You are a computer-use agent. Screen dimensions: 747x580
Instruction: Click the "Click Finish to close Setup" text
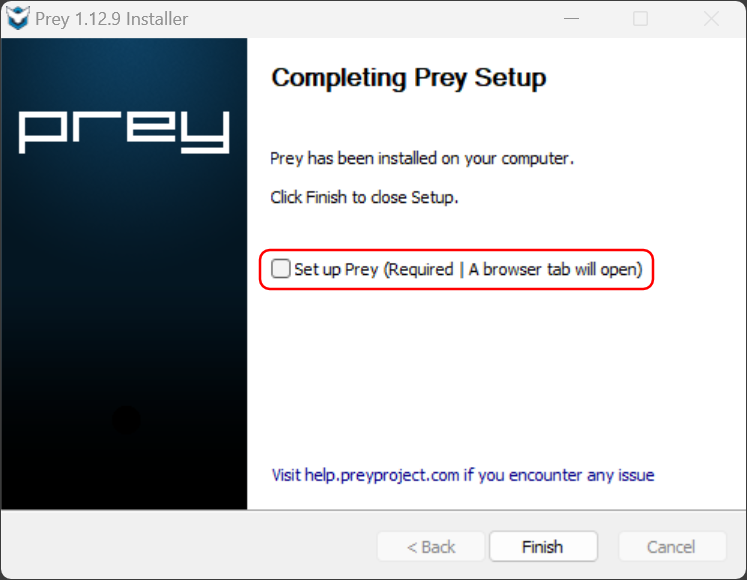[364, 197]
